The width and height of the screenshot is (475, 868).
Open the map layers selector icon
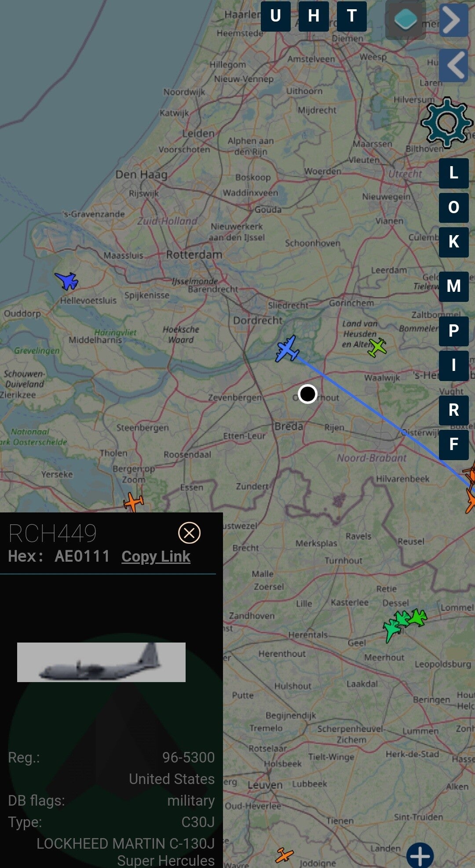(x=405, y=20)
